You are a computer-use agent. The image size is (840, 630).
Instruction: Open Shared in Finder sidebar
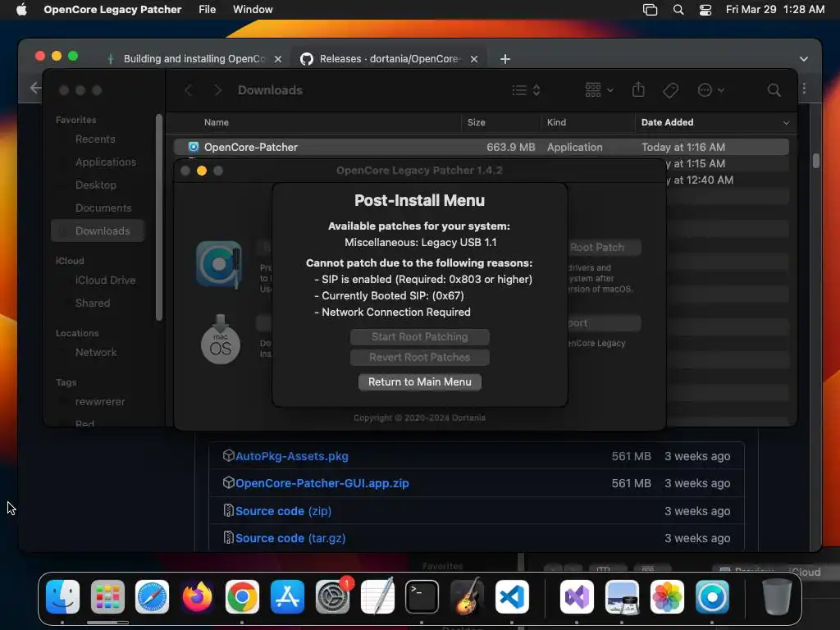(x=92, y=304)
